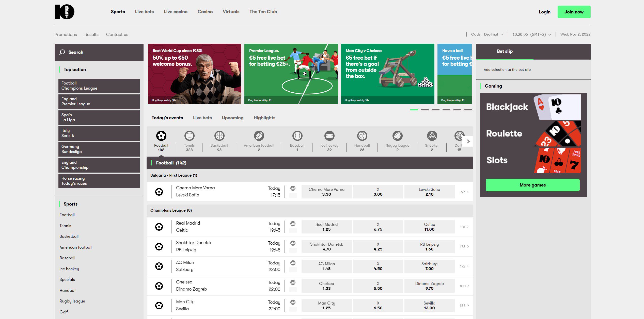Select the Ice hockey sport icon
This screenshot has width=644, height=319.
[x=329, y=136]
